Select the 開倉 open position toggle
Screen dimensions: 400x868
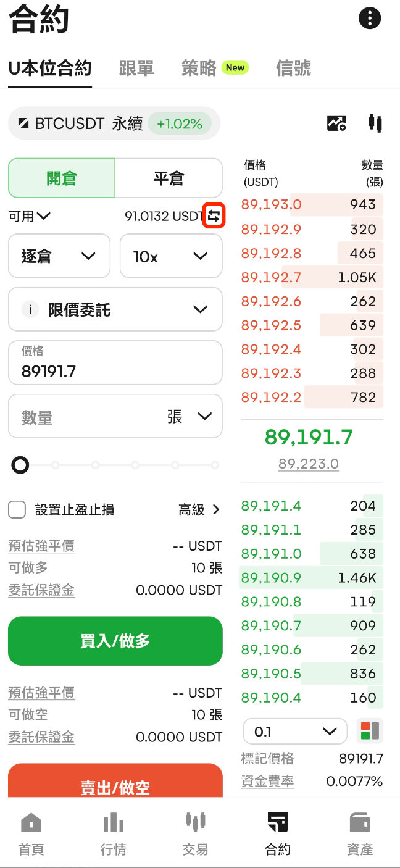click(x=62, y=178)
